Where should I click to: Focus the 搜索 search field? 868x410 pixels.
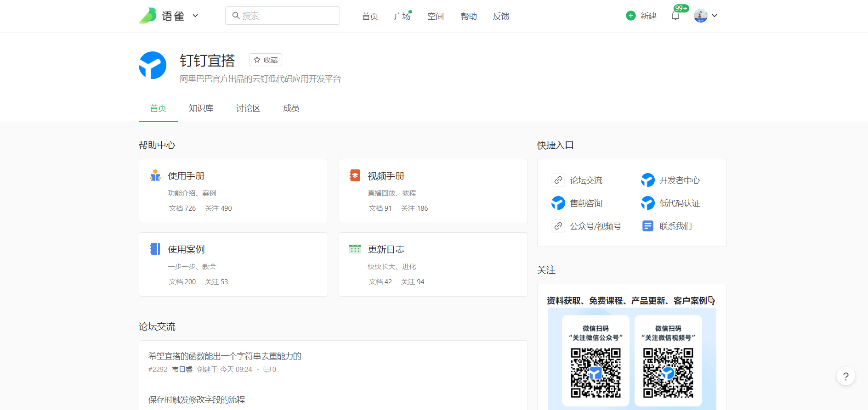click(x=283, y=16)
